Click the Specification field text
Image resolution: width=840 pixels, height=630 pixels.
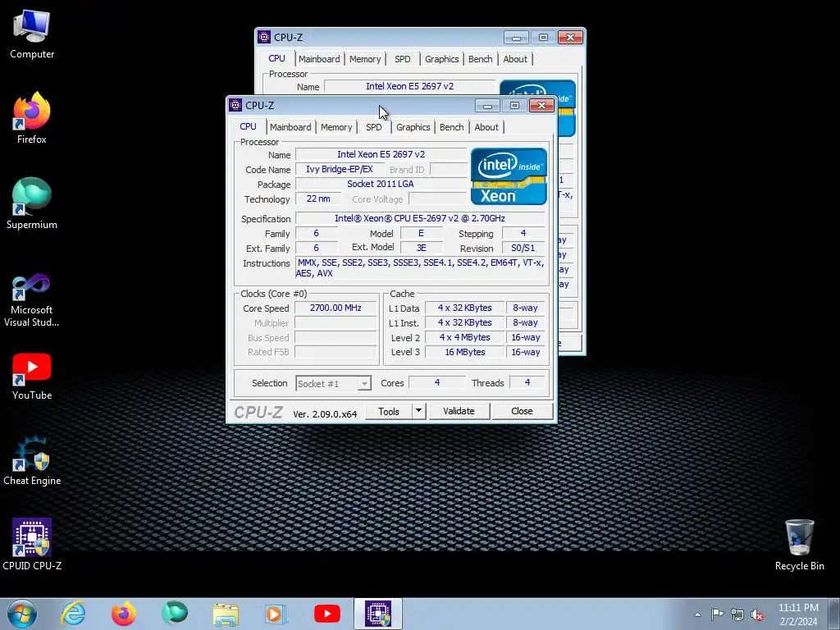(420, 218)
